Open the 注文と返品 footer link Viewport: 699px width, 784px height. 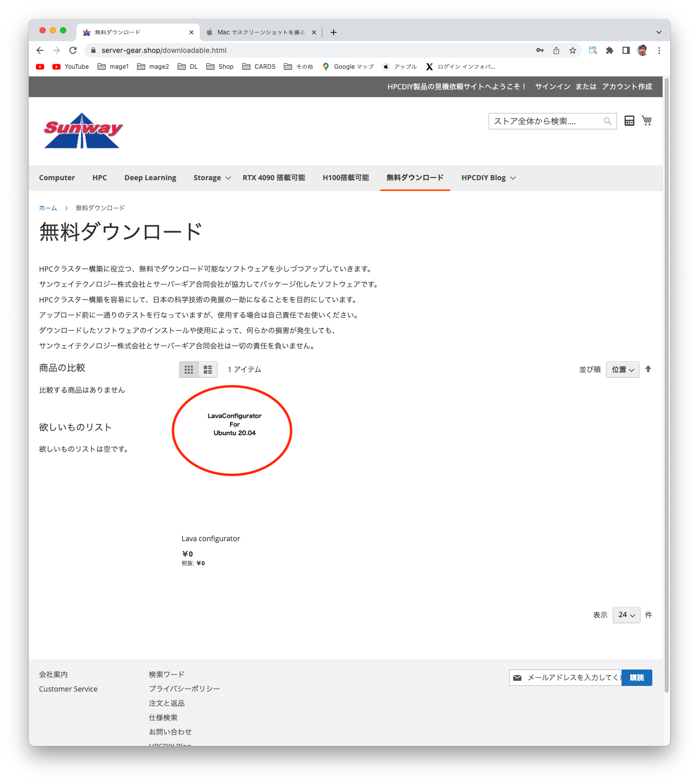(x=167, y=703)
